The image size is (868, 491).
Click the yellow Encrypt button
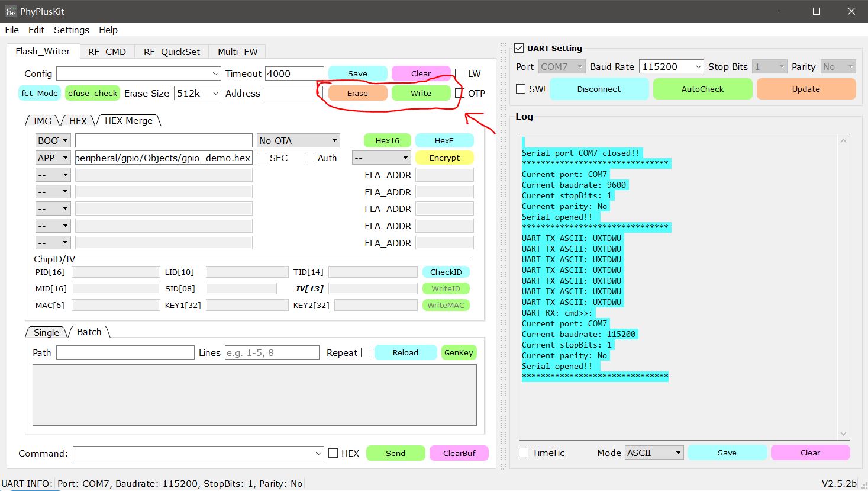click(444, 158)
